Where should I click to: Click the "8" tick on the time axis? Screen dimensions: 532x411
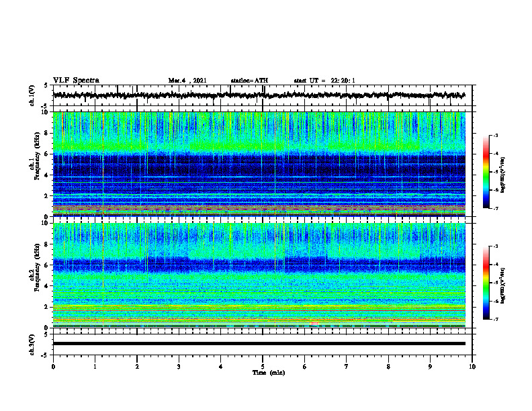[388, 367]
